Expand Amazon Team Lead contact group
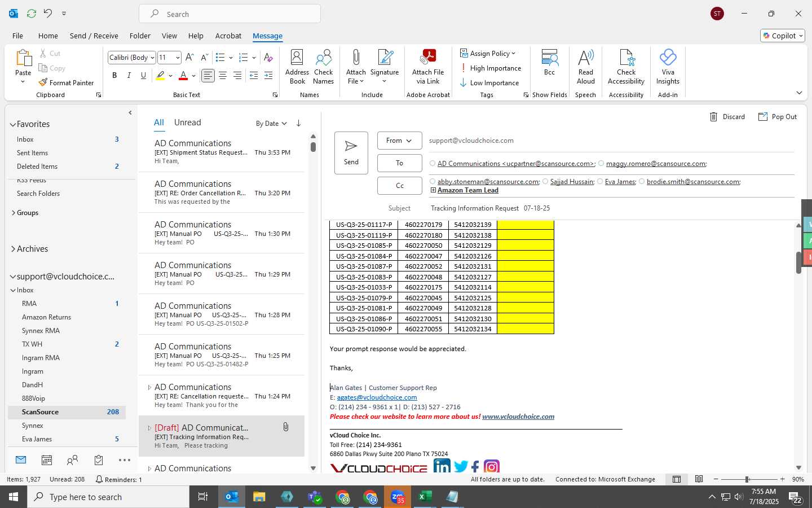The width and height of the screenshot is (812, 508). 433,190
